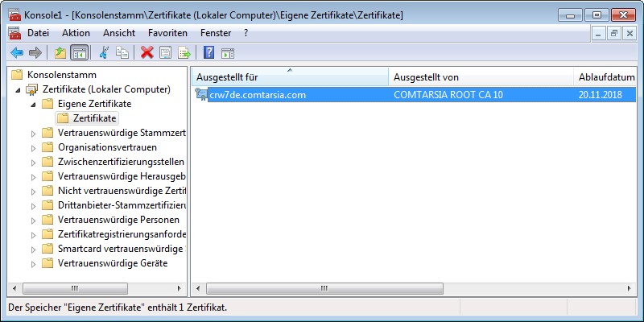Click the Export list toolbar icon
This screenshot has height=322, width=644.
(x=184, y=52)
